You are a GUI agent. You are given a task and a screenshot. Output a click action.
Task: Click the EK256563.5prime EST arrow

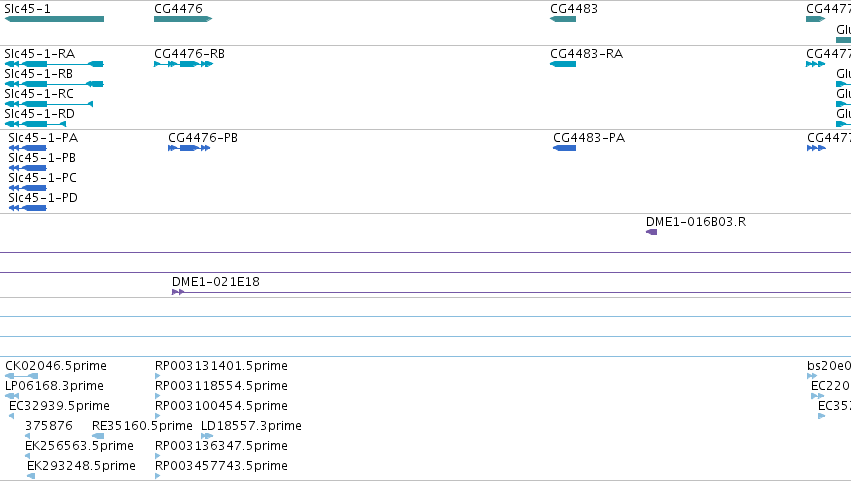tap(28, 456)
